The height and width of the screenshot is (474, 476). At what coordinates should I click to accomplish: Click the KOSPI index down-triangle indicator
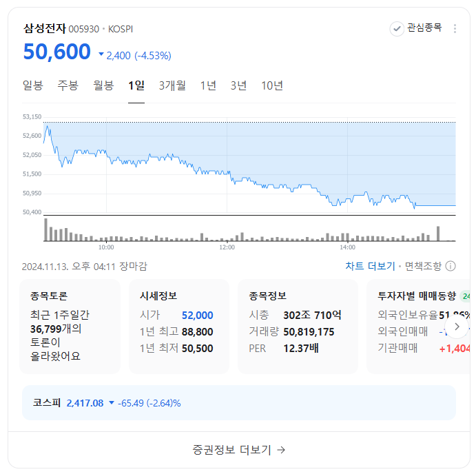[112, 403]
